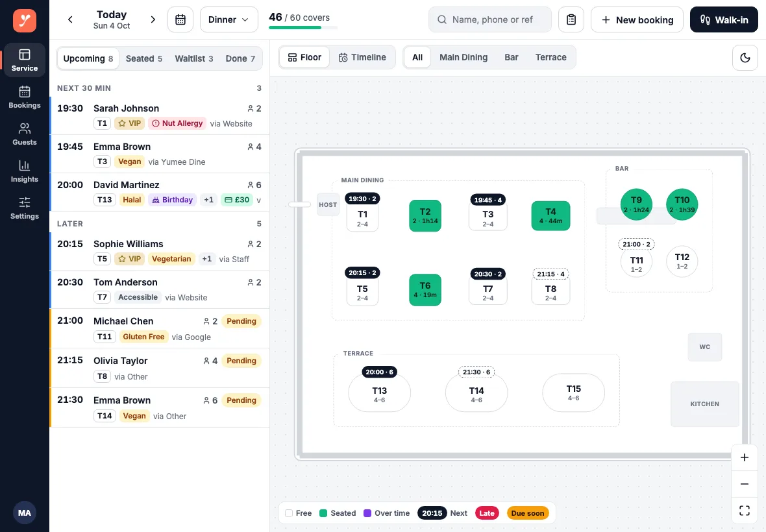Open the calendar date picker
766x532 pixels.
point(180,19)
